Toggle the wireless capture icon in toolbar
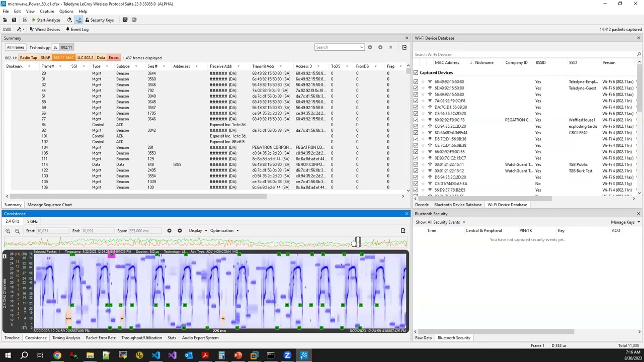644x362 pixels. [x=79, y=20]
